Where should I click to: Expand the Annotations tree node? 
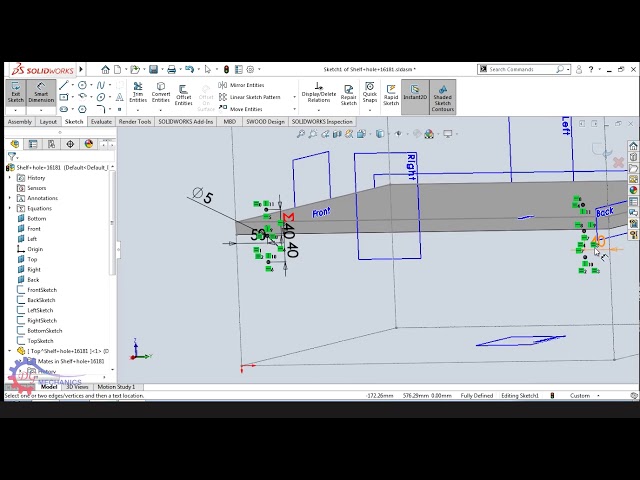10,198
